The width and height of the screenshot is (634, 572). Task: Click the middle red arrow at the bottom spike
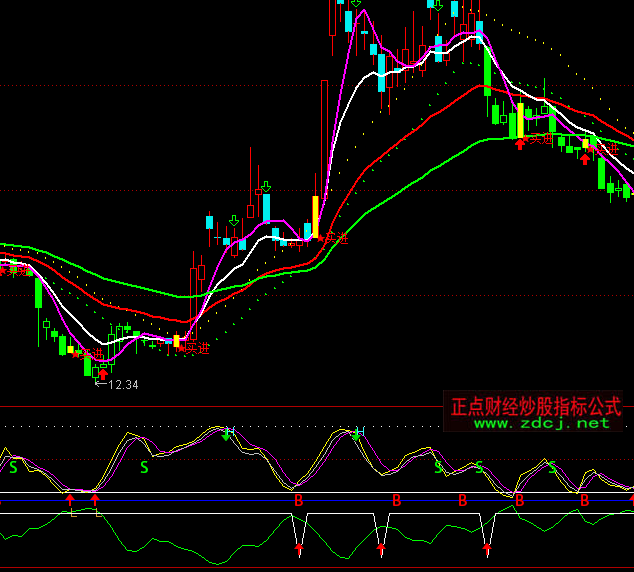click(x=381, y=547)
